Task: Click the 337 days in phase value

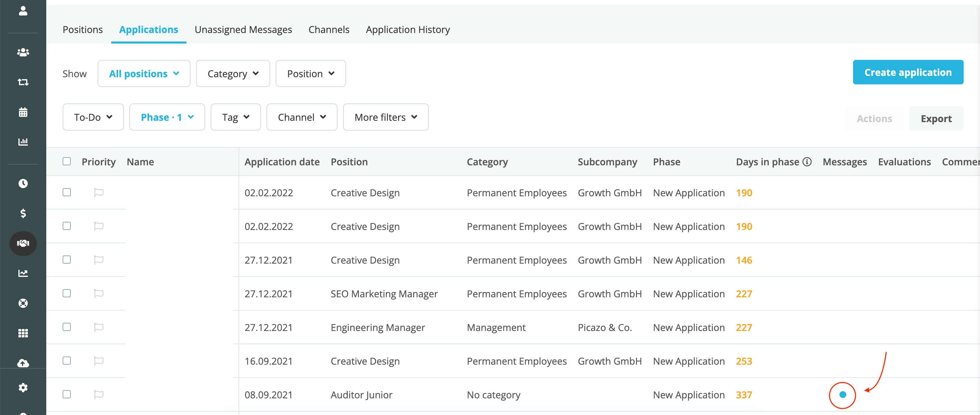Action: 744,395
